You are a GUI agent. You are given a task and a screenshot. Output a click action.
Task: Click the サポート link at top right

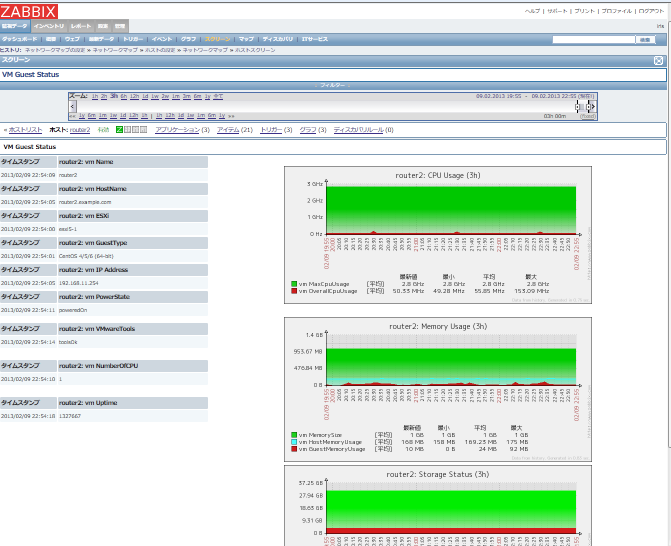[x=557, y=11]
